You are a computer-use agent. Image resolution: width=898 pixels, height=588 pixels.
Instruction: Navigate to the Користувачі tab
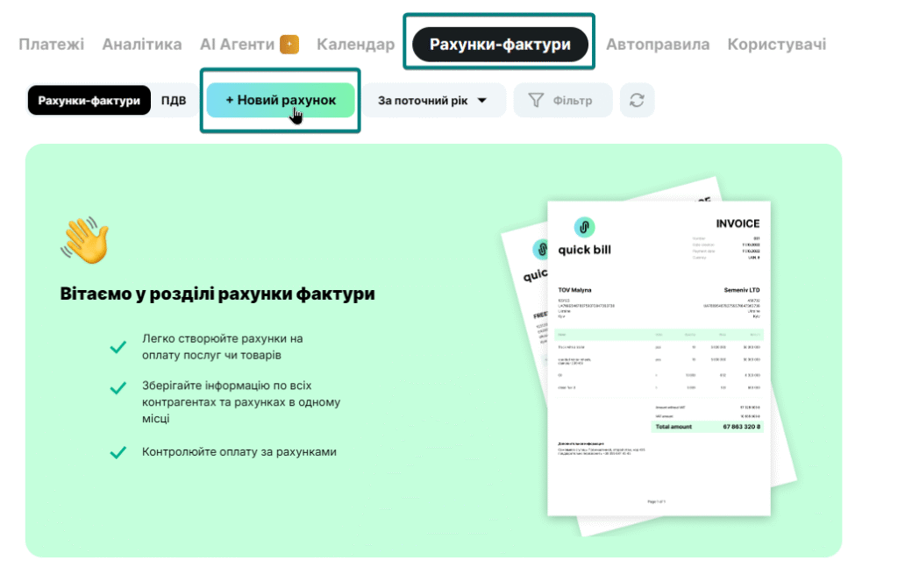(x=776, y=44)
